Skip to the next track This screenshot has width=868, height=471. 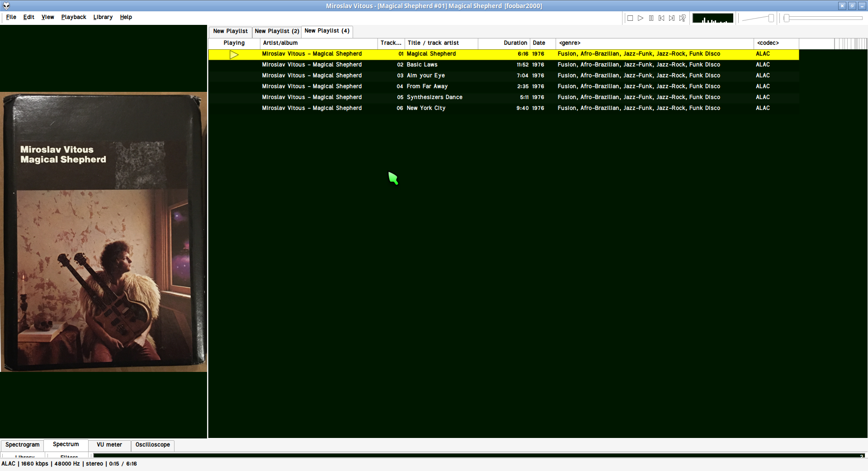(672, 18)
